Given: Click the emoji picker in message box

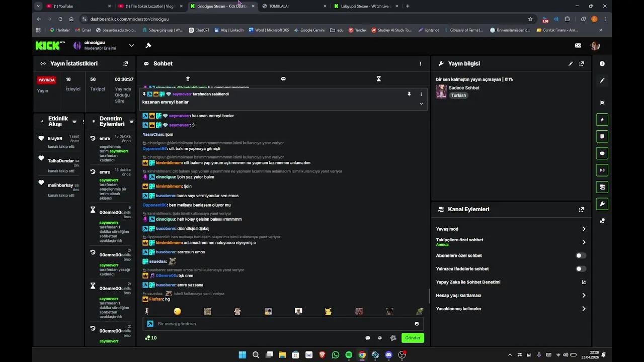Looking at the screenshot, I should point(417,324).
